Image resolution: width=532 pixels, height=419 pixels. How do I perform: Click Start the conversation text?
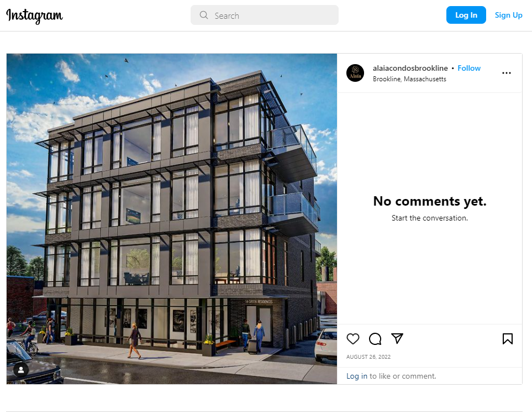click(x=430, y=218)
